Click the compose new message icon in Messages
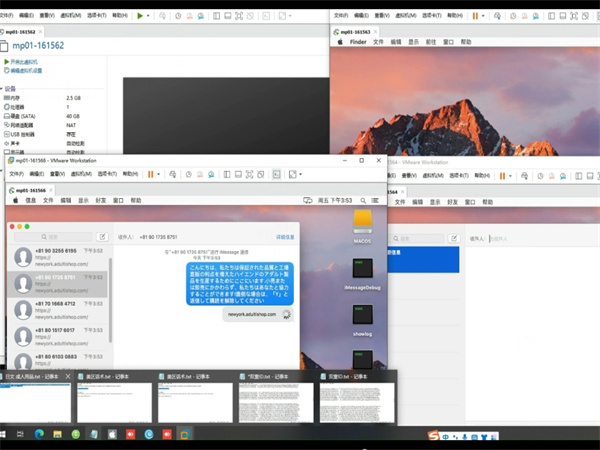Viewport: 600px width, 450px height. coord(102,237)
